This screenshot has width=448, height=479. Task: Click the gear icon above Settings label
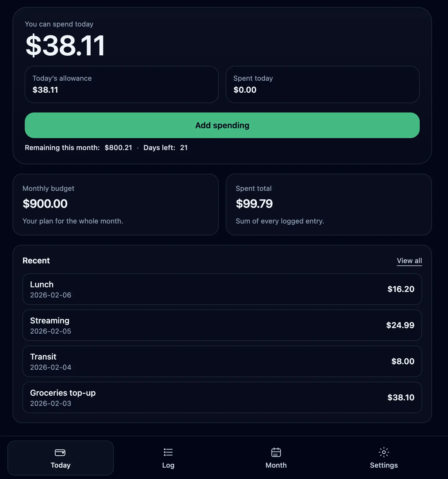point(384,452)
